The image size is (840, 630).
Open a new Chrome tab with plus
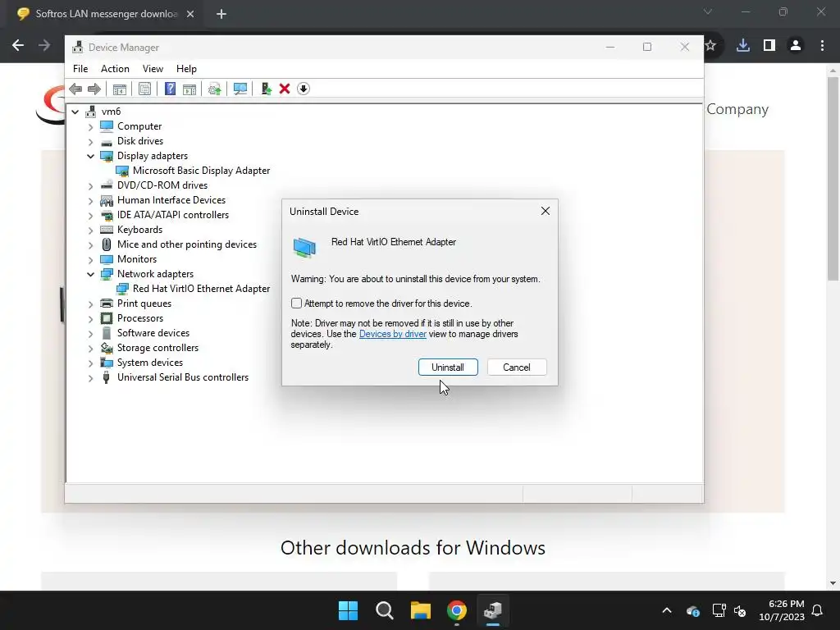(x=221, y=14)
